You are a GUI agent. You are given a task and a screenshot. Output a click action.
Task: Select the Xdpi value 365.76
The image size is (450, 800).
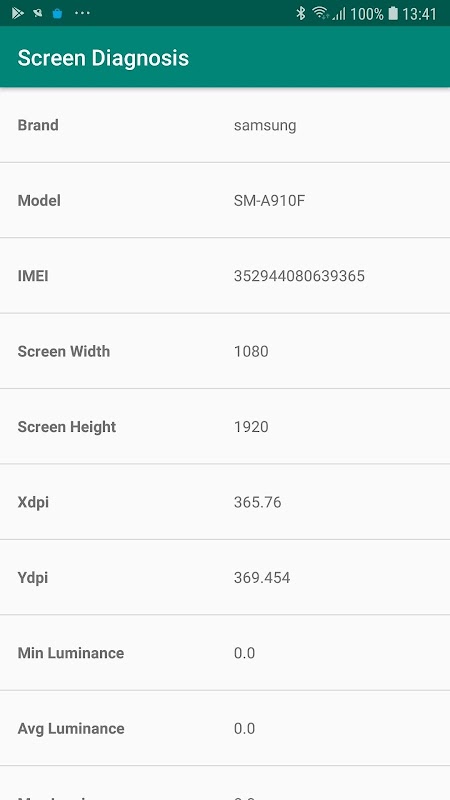[x=258, y=502]
